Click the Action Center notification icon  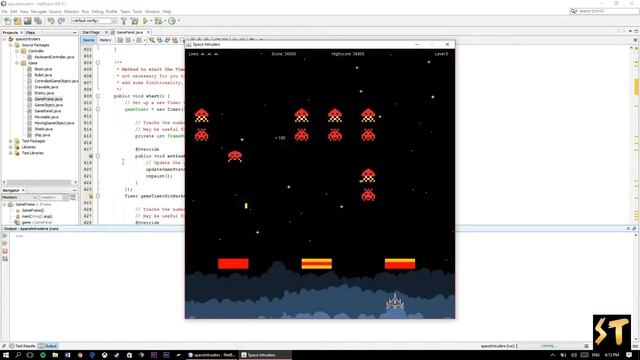pyautogui.click(x=629, y=355)
